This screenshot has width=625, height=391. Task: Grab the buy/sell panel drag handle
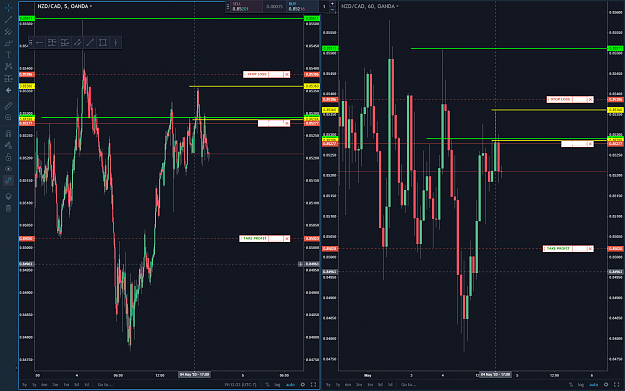pos(228,6)
